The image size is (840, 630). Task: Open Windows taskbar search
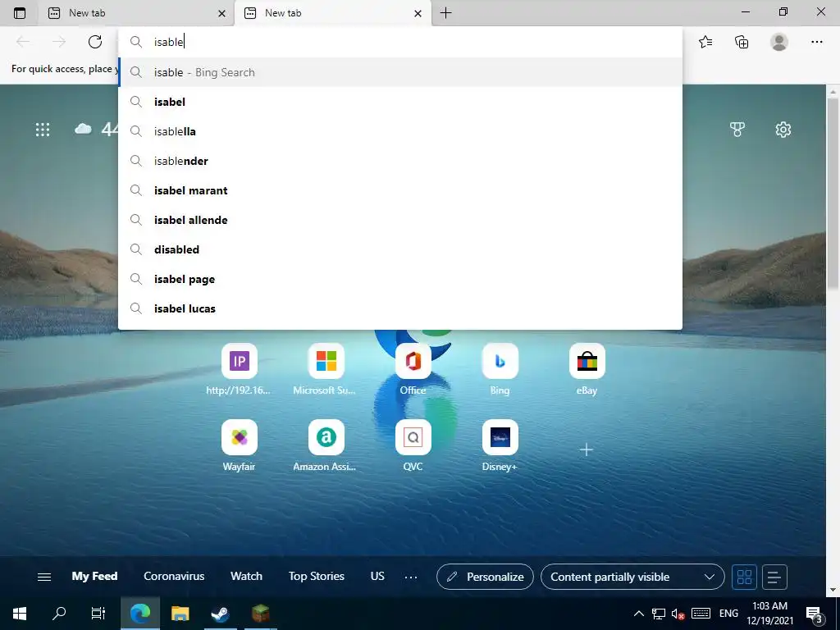click(59, 614)
